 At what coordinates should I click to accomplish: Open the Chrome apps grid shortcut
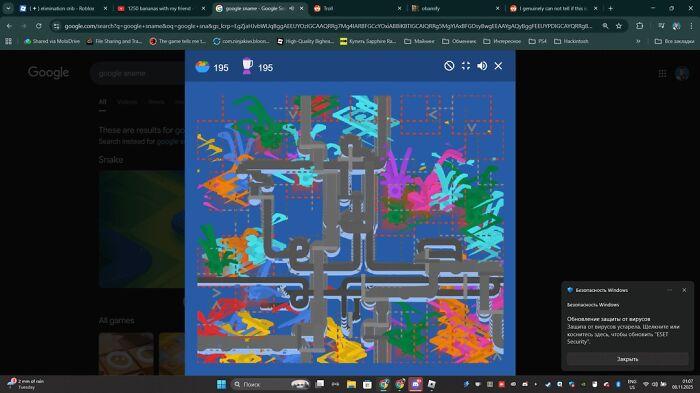tap(8, 41)
